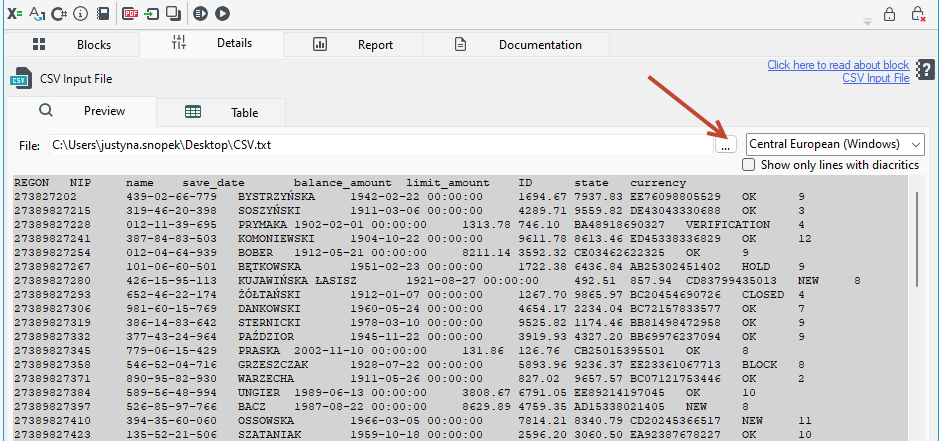
Task: Click the padlock icon in top toolbar
Action: coord(889,14)
